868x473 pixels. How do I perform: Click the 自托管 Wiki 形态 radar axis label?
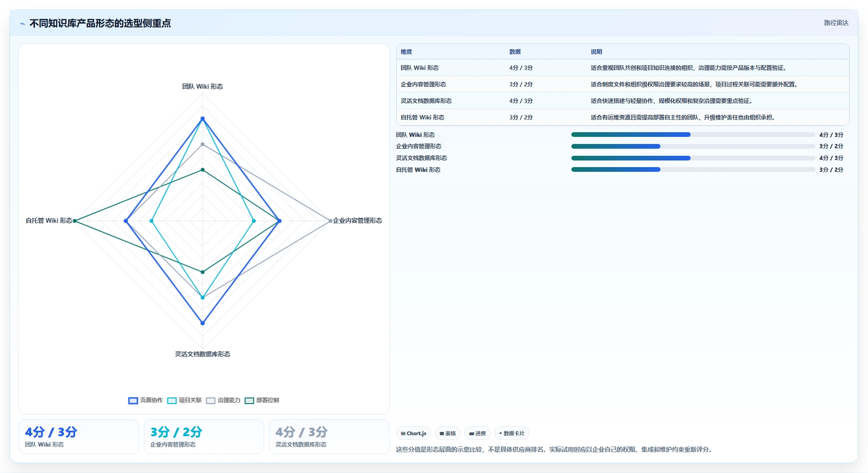(x=49, y=220)
